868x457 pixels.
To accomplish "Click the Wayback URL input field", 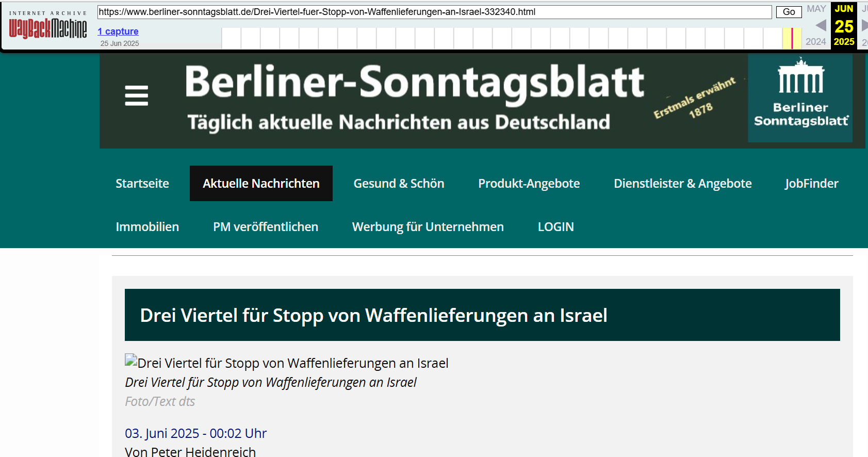I will pyautogui.click(x=434, y=12).
